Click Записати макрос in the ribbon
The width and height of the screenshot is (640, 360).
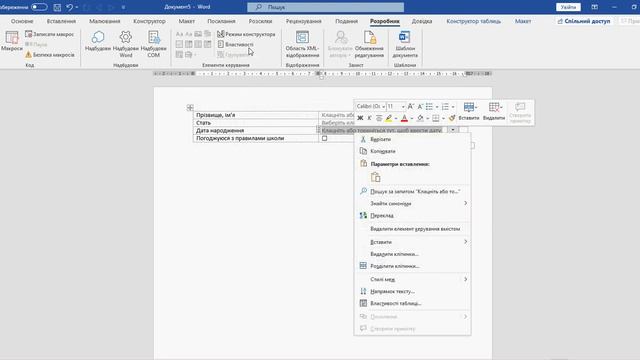pyautogui.click(x=49, y=34)
